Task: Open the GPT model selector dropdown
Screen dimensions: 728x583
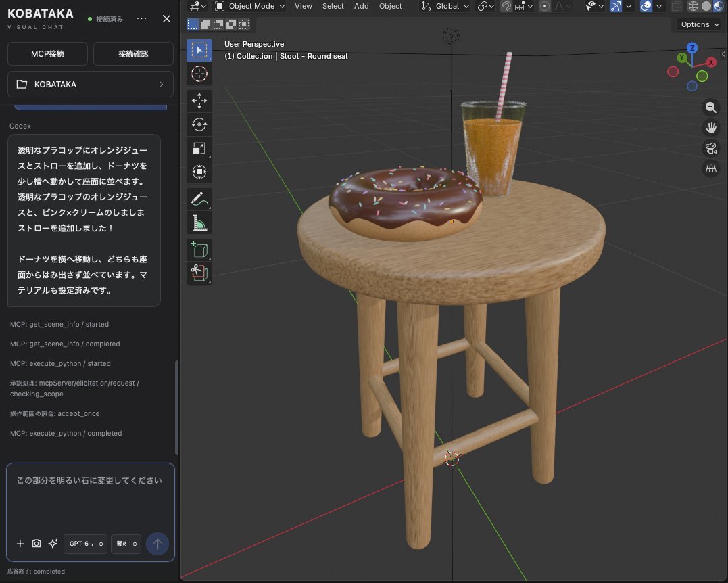Action: coord(85,544)
